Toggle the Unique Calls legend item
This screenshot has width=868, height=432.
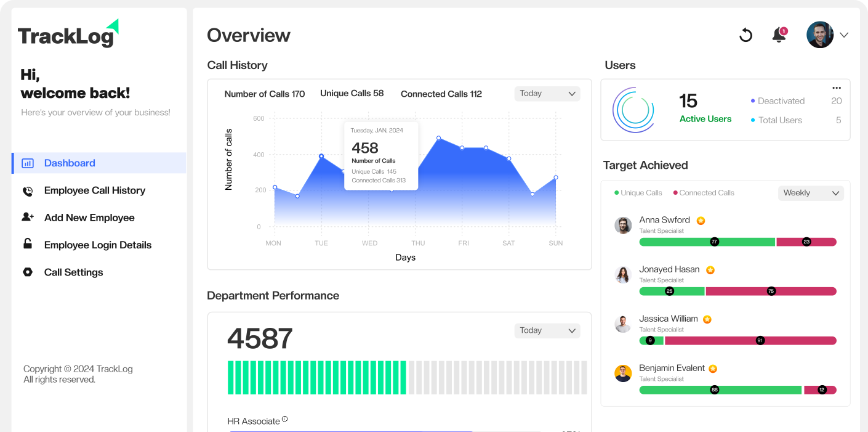638,193
